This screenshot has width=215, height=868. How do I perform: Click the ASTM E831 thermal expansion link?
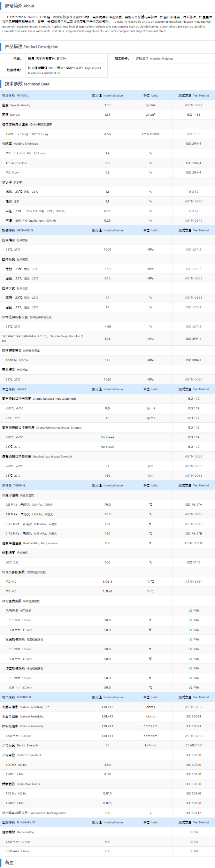tap(193, 582)
